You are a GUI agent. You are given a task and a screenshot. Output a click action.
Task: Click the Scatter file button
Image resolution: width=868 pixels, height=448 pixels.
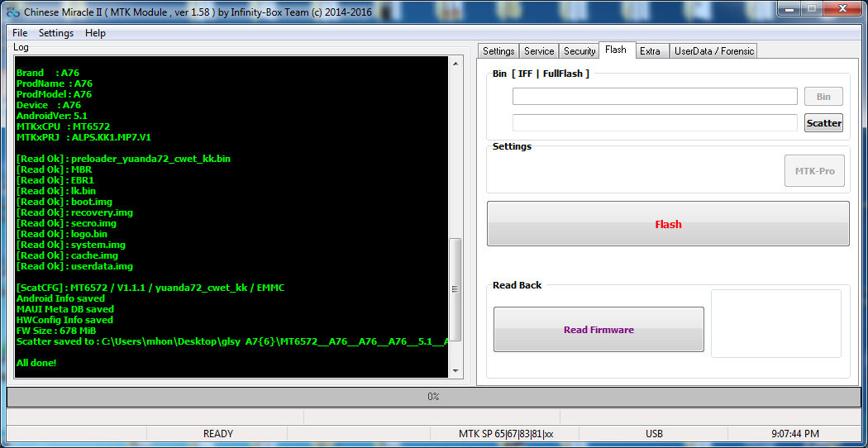coord(823,123)
